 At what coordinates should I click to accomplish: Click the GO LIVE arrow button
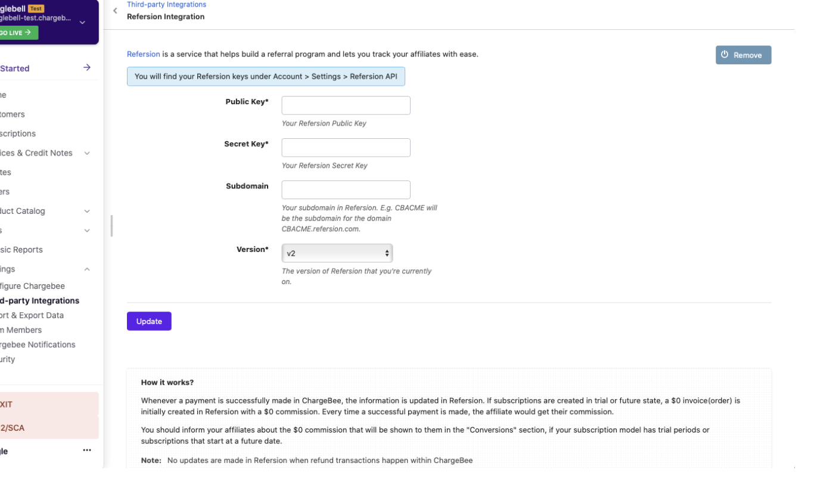click(18, 33)
